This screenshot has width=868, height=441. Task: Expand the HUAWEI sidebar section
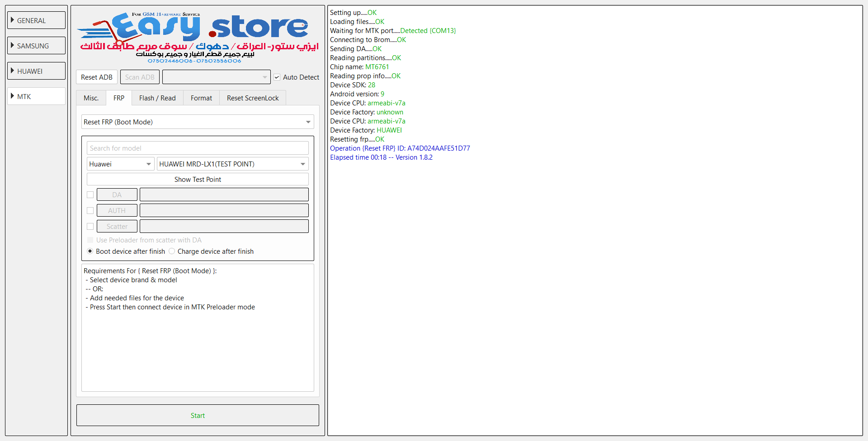[x=36, y=71]
